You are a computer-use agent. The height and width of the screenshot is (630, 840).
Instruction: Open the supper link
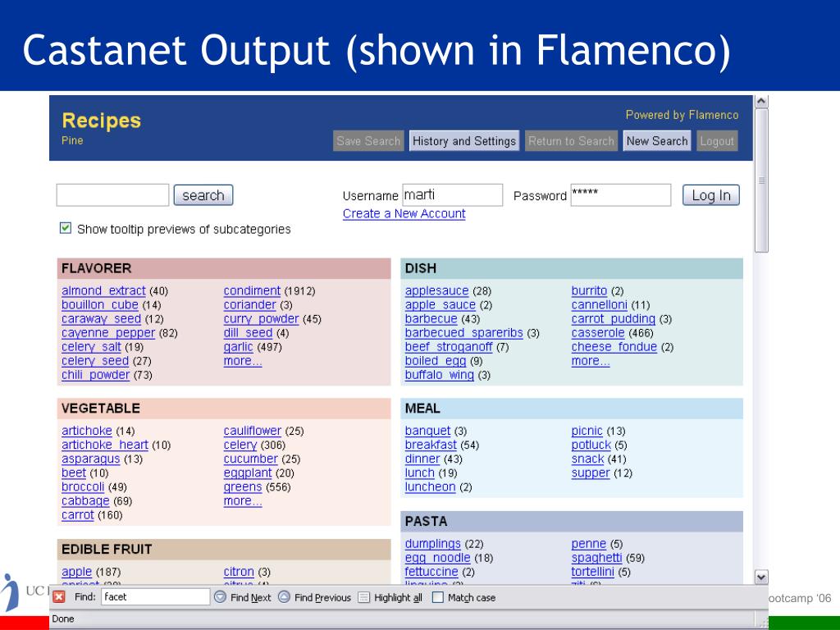(x=591, y=473)
